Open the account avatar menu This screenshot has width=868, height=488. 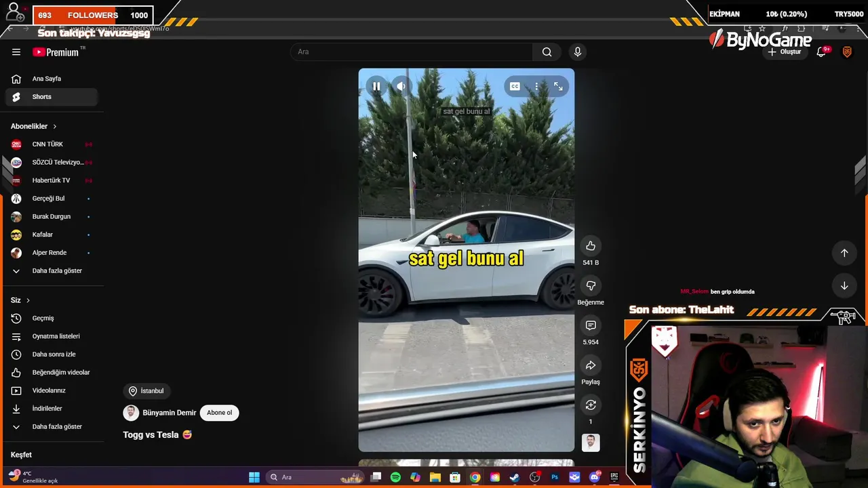pos(847,52)
